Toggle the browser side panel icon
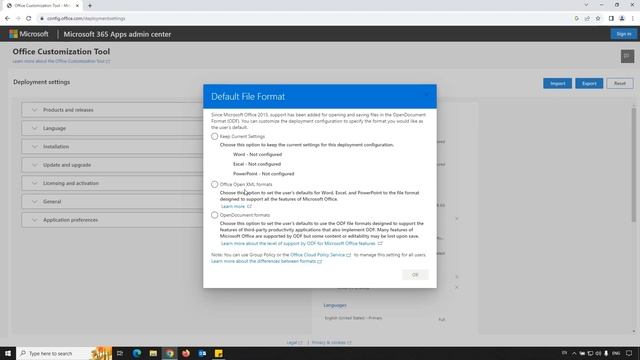 pos(611,18)
